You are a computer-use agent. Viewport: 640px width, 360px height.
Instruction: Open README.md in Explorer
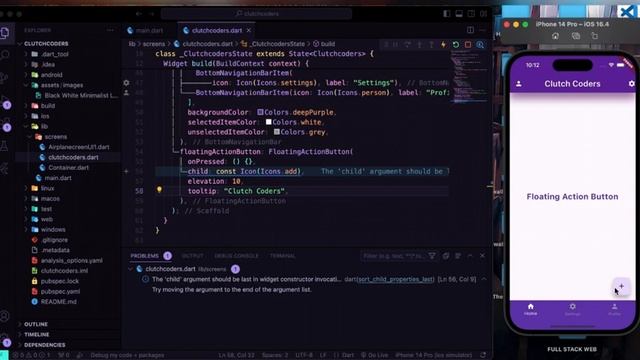tap(58, 302)
